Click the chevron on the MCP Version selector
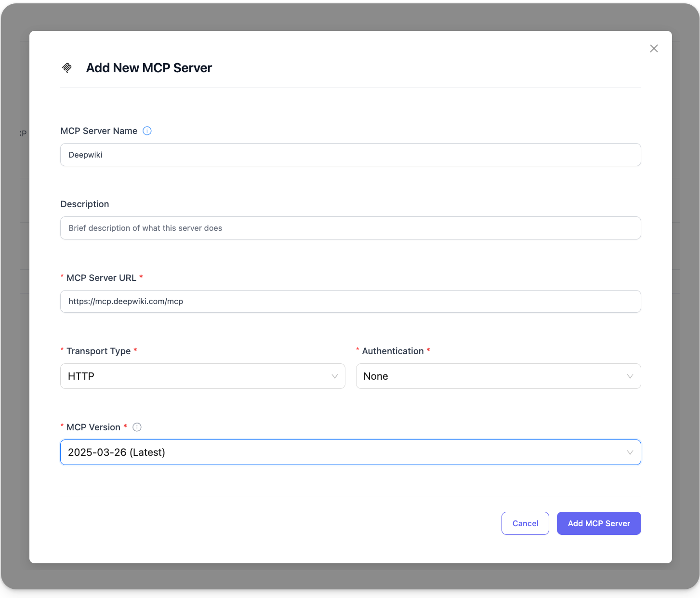700x598 pixels. click(x=630, y=452)
